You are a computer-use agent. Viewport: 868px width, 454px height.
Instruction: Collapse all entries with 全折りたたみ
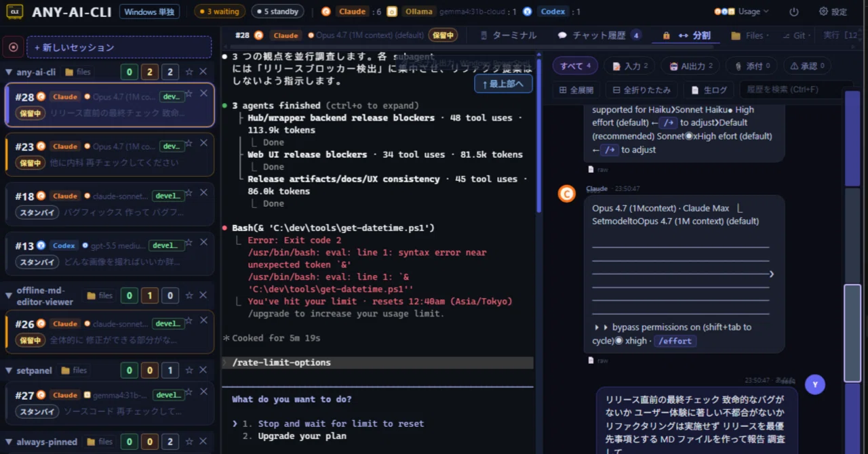[642, 89]
